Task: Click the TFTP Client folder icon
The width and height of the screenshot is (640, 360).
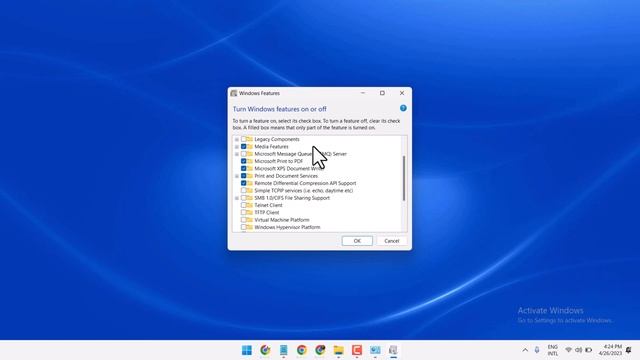Action: click(249, 213)
